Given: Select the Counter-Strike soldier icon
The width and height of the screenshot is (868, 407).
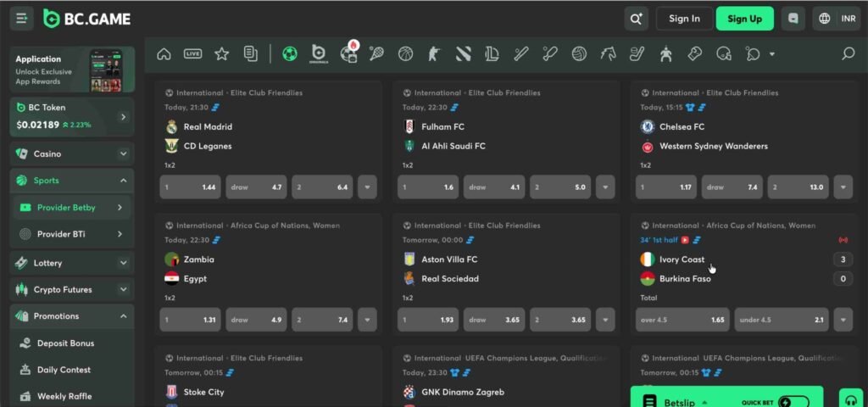Looking at the screenshot, I should tap(433, 53).
